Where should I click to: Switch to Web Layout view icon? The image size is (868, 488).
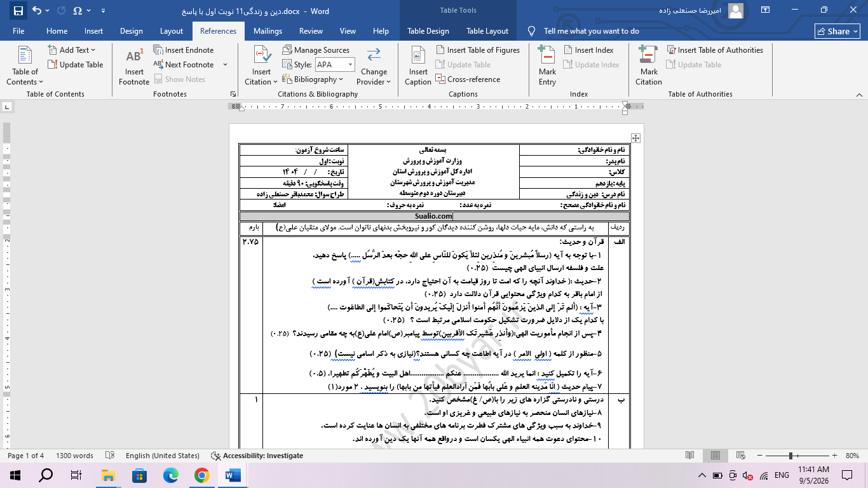(x=741, y=456)
